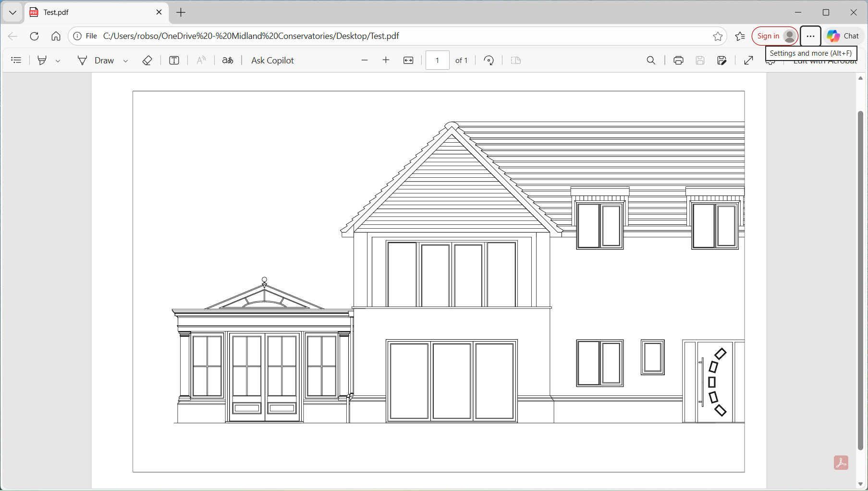868x491 pixels.
Task: Toggle the Fit to width view
Action: (408, 60)
